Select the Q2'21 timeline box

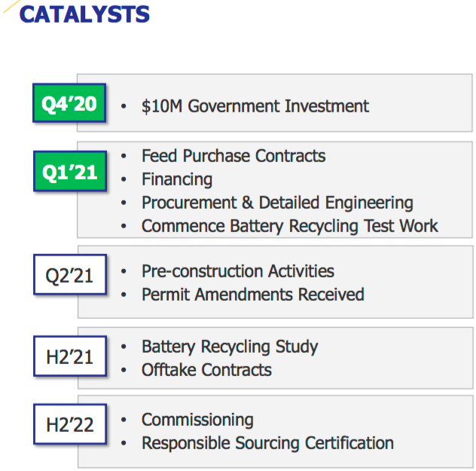(x=70, y=274)
